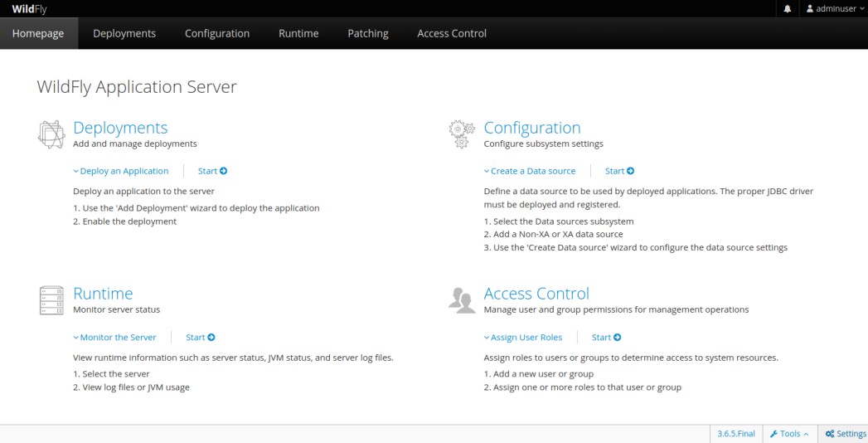Switch to the Patching tab
Screen dimensions: 868x443
(x=367, y=33)
